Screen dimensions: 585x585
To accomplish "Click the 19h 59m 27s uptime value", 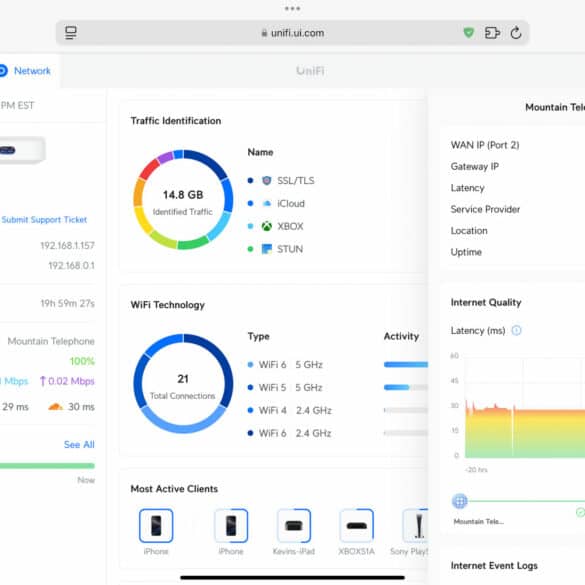I will click(68, 303).
